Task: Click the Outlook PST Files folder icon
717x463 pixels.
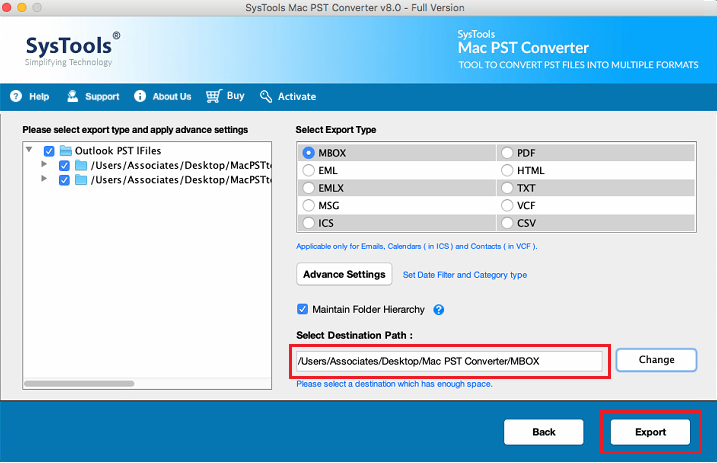Action: (66, 150)
